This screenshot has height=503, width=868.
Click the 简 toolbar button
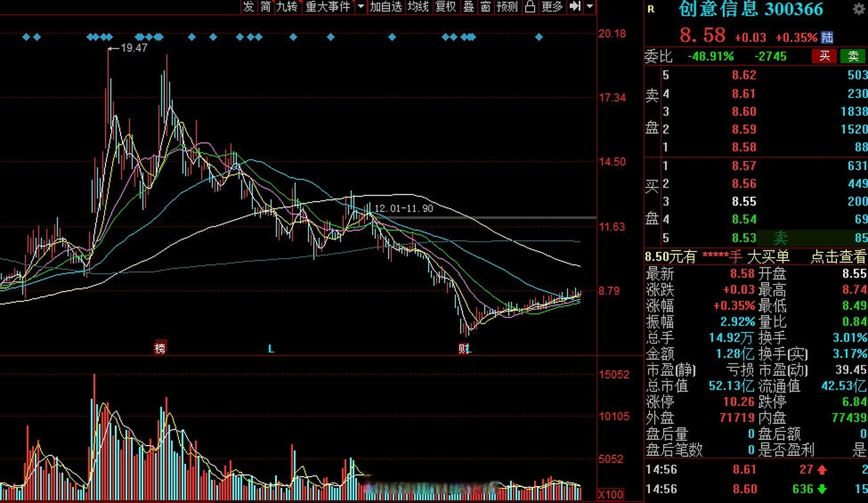(266, 7)
